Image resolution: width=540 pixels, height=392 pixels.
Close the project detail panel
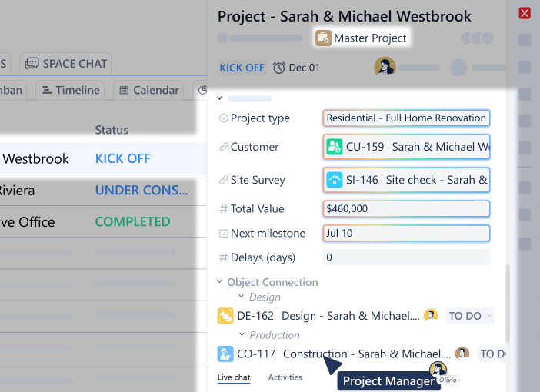[x=525, y=13]
